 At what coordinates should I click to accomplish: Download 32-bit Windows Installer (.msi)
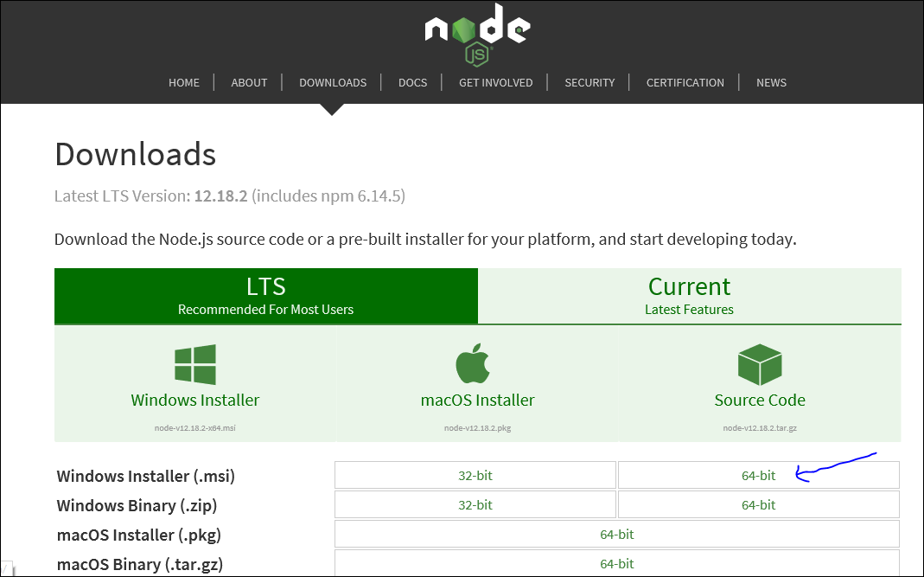[475, 475]
